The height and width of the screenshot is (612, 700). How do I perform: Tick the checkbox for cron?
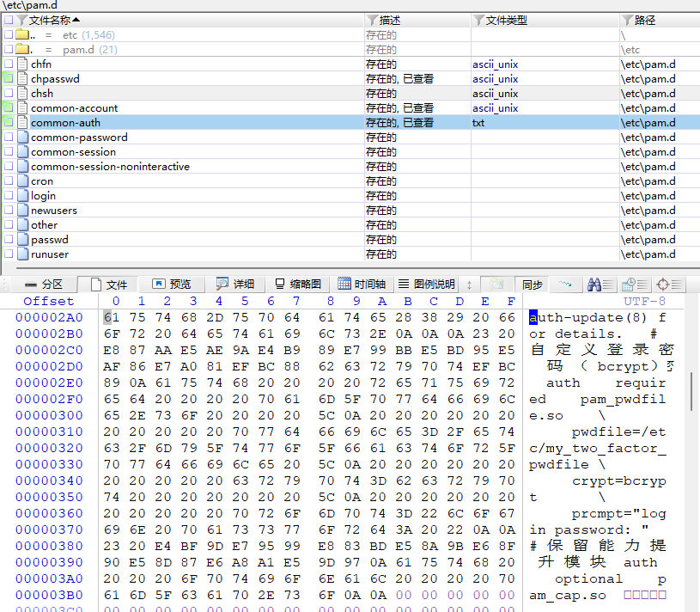[9, 181]
